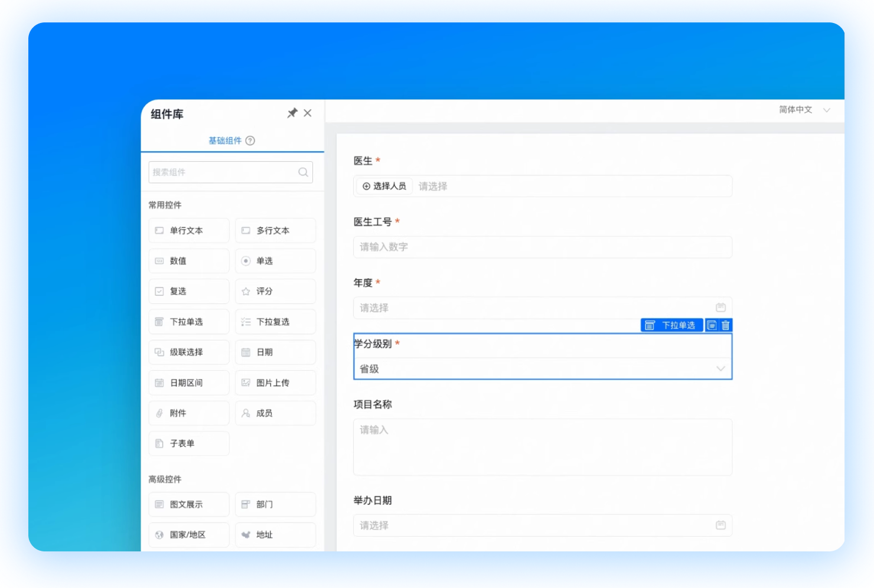Choose the 国家/地区 component
The image size is (874, 588).
point(189,535)
